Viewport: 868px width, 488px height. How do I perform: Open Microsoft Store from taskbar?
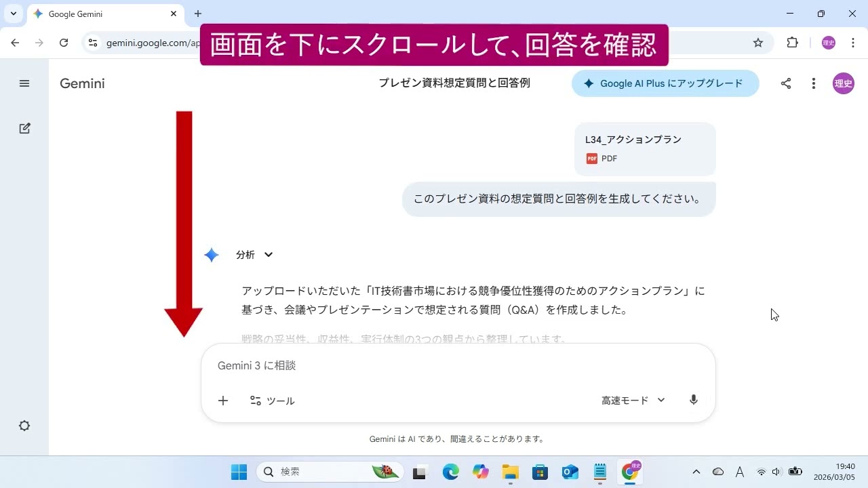540,472
